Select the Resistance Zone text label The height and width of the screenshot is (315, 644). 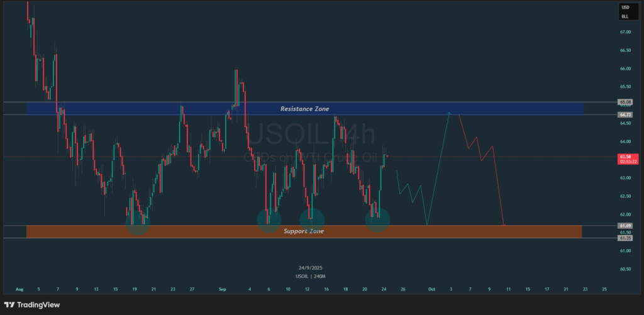coord(304,109)
